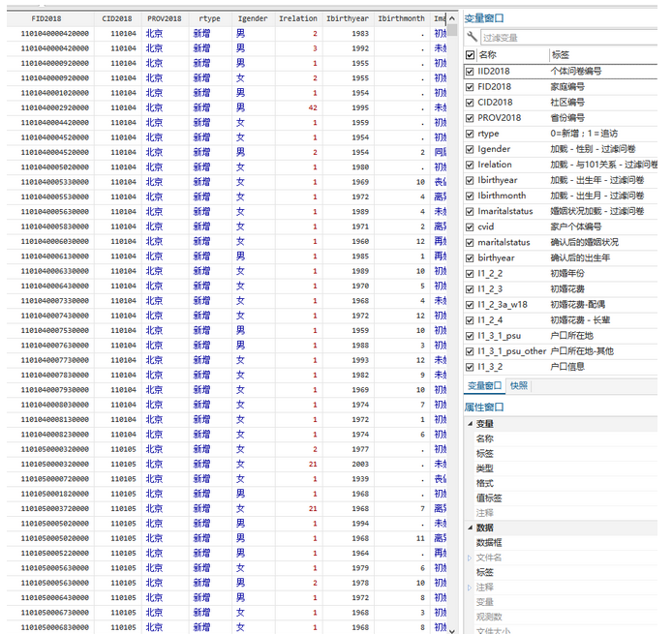Click the 名称 property in properties window
Image resolution: width=672 pixels, height=634 pixels.
click(485, 438)
